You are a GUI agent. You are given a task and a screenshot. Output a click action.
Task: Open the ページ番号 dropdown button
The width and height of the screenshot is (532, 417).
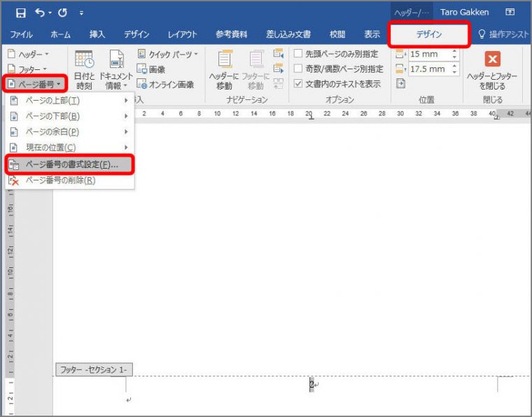click(x=34, y=84)
